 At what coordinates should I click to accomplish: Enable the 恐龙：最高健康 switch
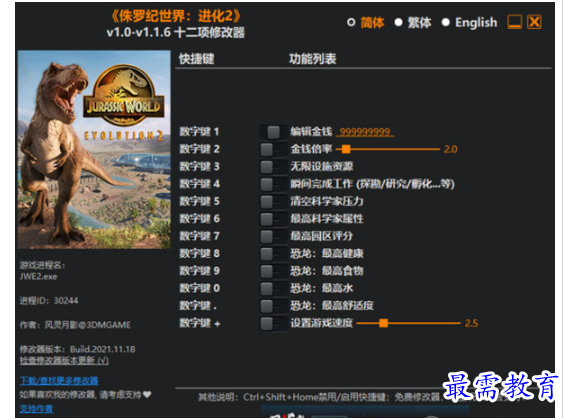pyautogui.click(x=273, y=254)
